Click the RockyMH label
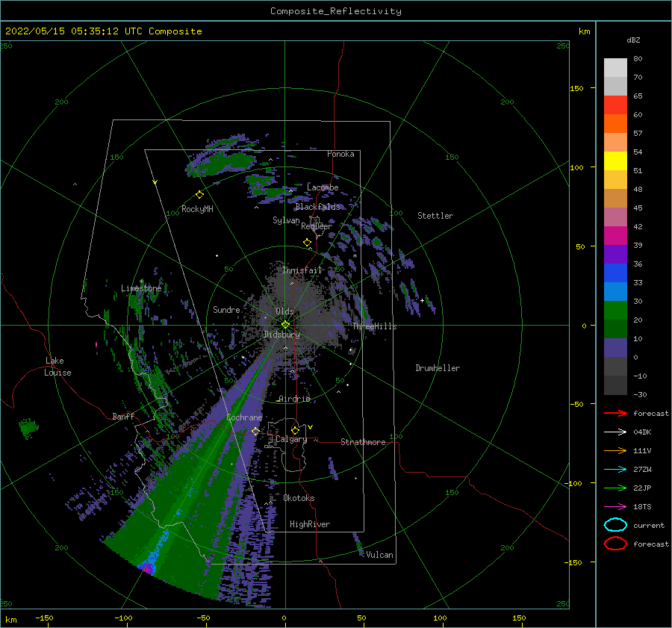Image resolution: width=672 pixels, height=628 pixels. tap(197, 209)
